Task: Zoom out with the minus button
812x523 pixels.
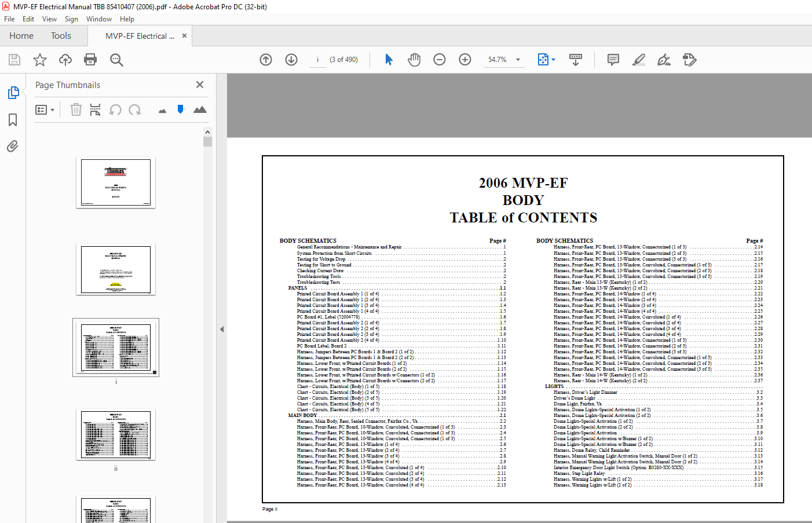Action: pos(440,60)
